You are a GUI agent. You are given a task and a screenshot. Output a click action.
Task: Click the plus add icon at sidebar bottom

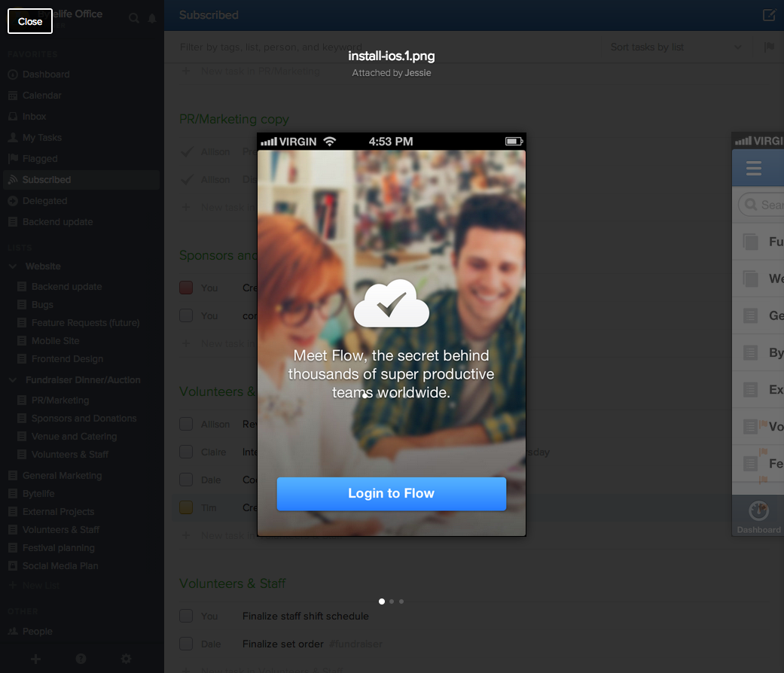[35, 659]
